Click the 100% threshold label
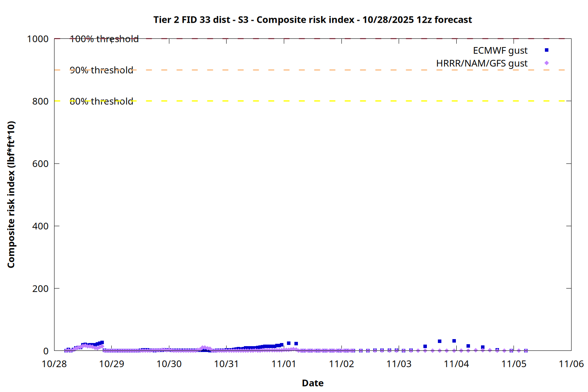This screenshot has height=392, width=588. [104, 39]
